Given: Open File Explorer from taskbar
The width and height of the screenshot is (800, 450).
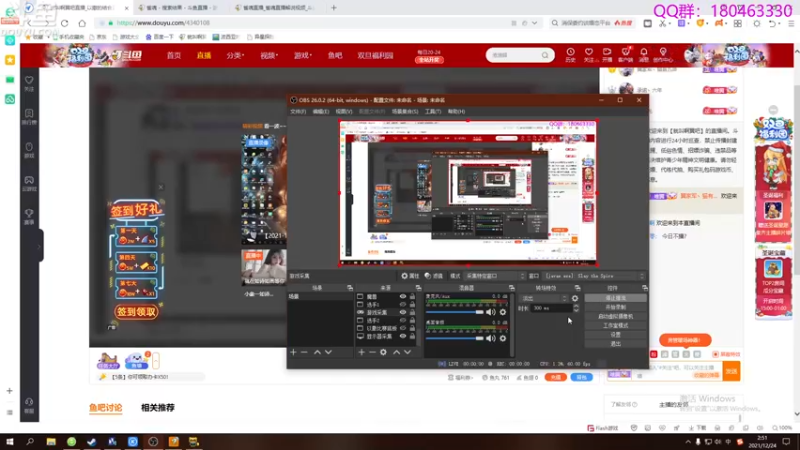Looking at the screenshot, I should click(51, 442).
